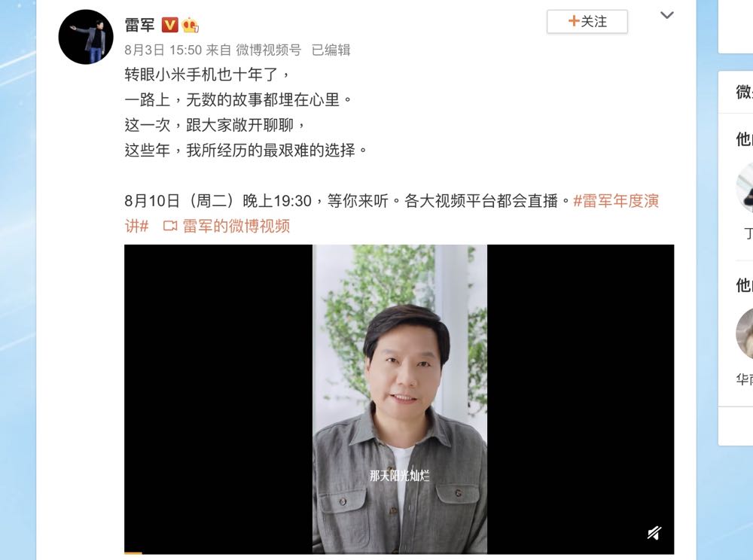
Task: Open 雷军的微博视频 video link
Action: coord(236,226)
